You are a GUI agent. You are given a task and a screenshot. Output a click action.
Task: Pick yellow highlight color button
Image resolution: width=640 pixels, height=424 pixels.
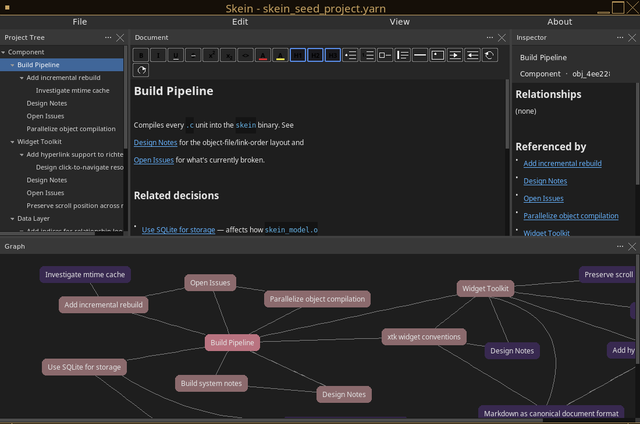pos(280,55)
